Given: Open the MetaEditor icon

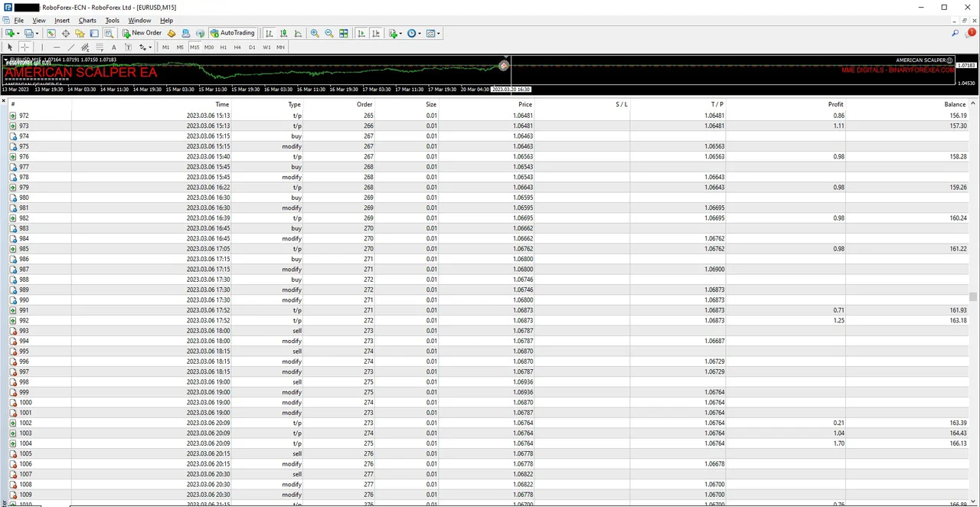Looking at the screenshot, I should [x=171, y=33].
